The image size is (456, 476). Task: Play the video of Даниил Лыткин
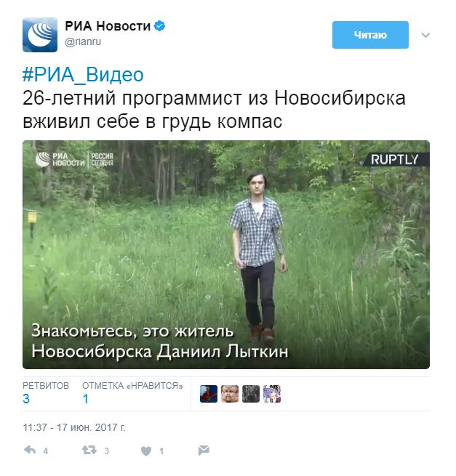pos(226,254)
